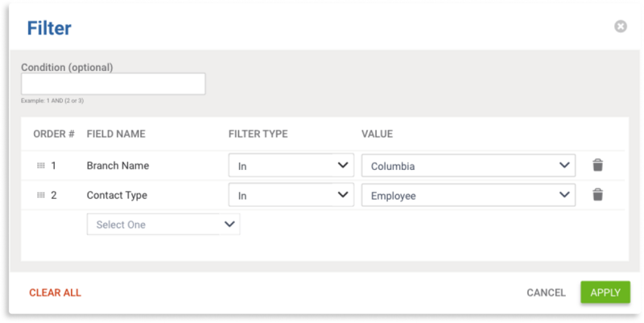Click the Branch Name field label
This screenshot has height=323, width=644.
pyautogui.click(x=118, y=166)
